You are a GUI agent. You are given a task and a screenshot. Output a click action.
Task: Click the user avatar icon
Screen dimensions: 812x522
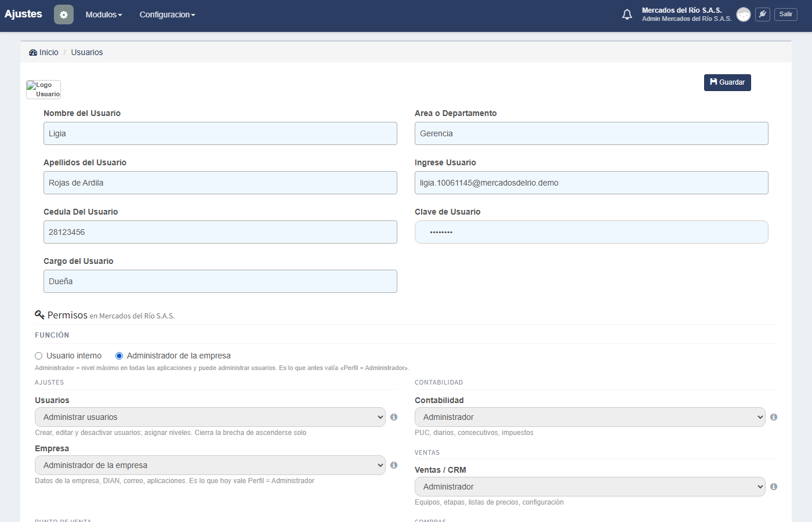(x=744, y=14)
